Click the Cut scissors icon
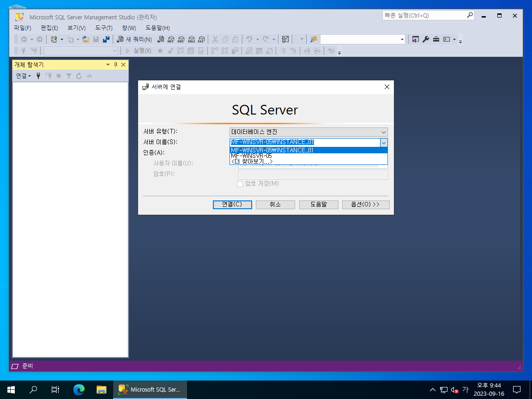Image resolution: width=532 pixels, height=399 pixels. point(215,39)
